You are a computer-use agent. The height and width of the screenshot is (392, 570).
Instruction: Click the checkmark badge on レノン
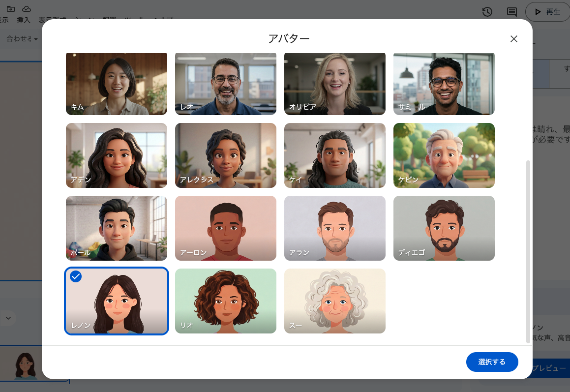point(76,276)
